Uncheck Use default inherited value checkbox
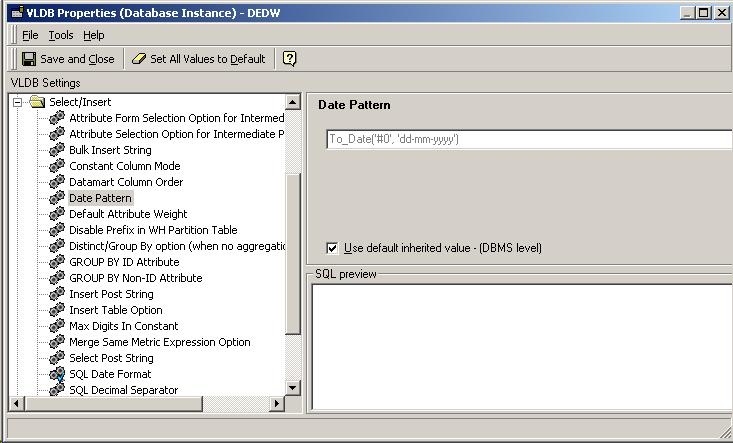The image size is (733, 443). [x=333, y=248]
